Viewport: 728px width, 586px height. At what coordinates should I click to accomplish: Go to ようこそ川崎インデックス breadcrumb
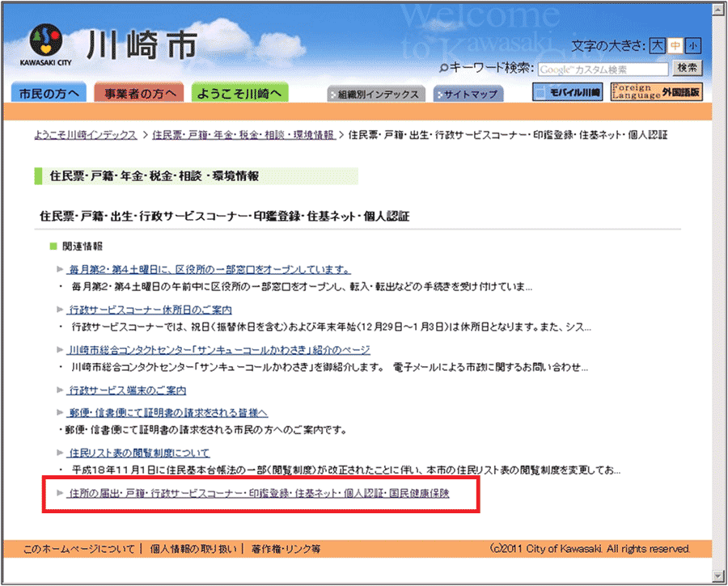pyautogui.click(x=86, y=135)
